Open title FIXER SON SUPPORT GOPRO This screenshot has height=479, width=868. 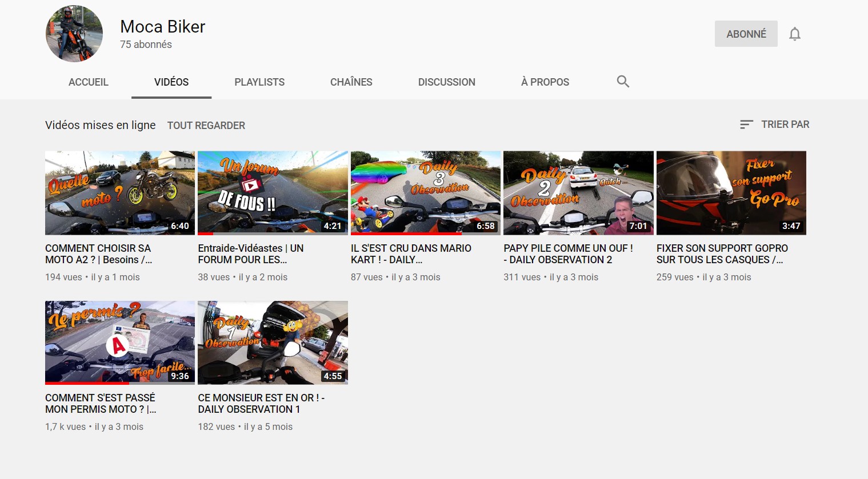[722, 254]
